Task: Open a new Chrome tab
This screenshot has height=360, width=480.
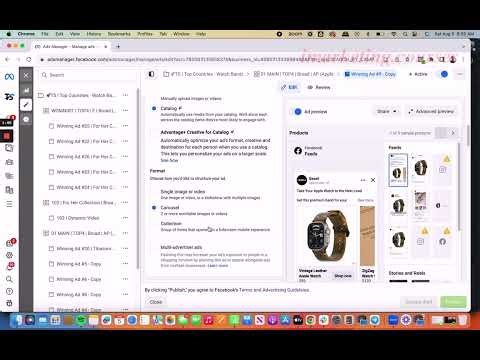Action: click(x=118, y=46)
